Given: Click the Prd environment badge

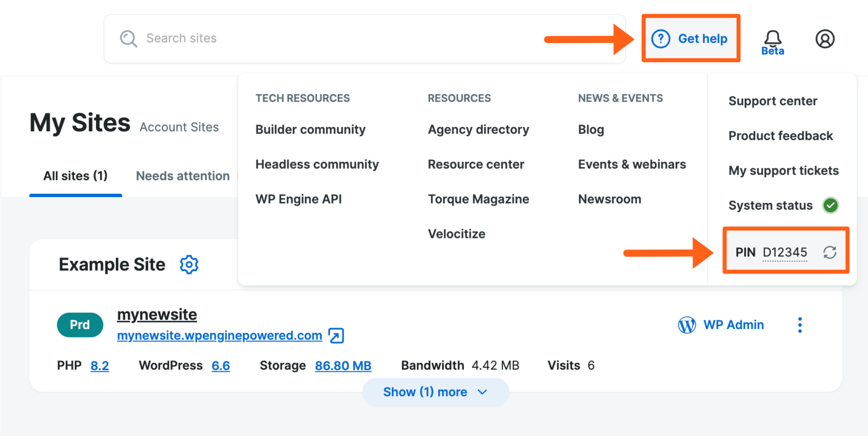Looking at the screenshot, I should point(80,325).
